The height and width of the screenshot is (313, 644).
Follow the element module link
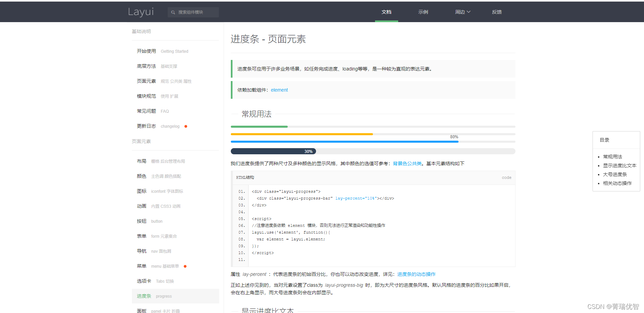(279, 90)
